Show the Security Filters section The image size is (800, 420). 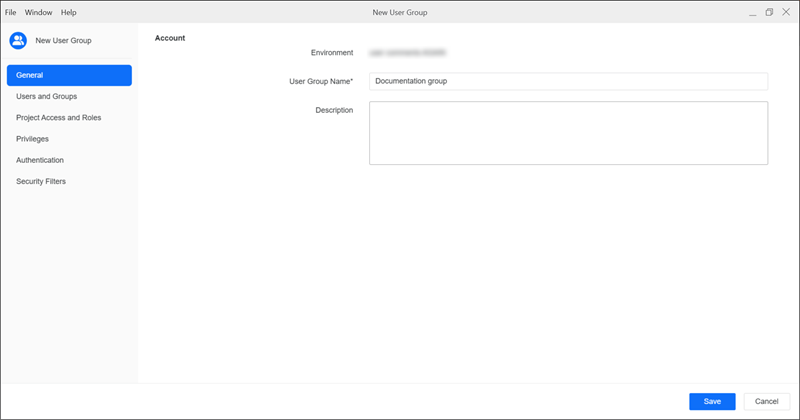click(41, 181)
